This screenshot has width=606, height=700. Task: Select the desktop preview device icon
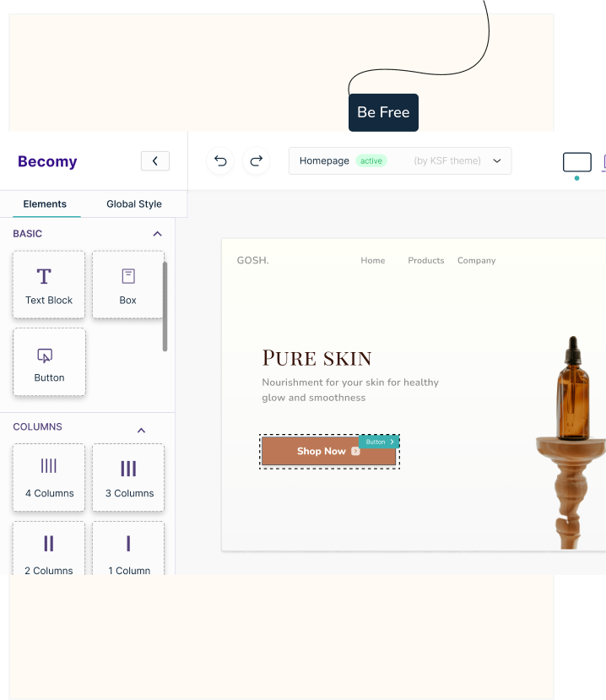coord(576,162)
